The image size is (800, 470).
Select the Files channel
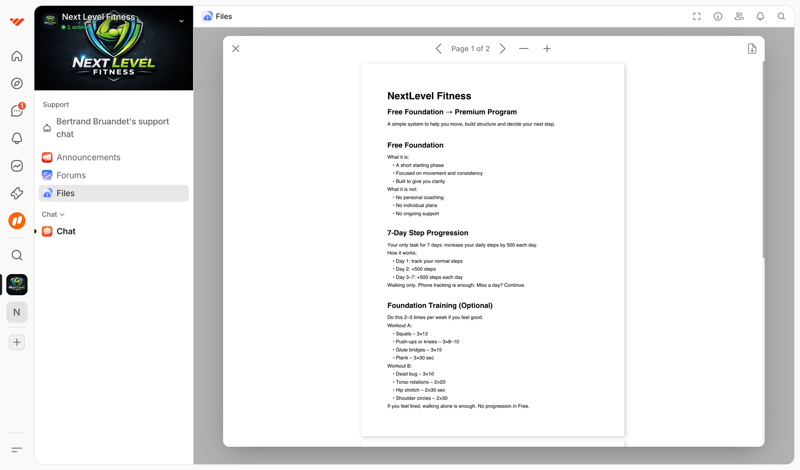(x=113, y=193)
